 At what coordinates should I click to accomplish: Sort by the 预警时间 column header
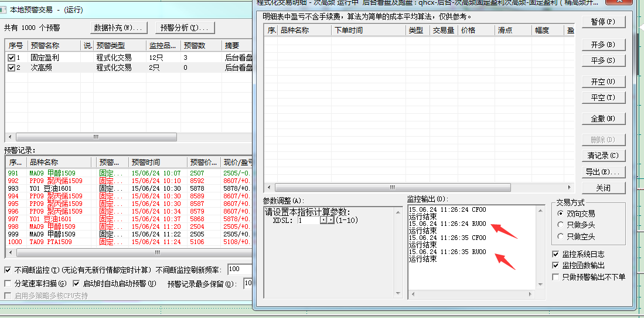[157, 163]
